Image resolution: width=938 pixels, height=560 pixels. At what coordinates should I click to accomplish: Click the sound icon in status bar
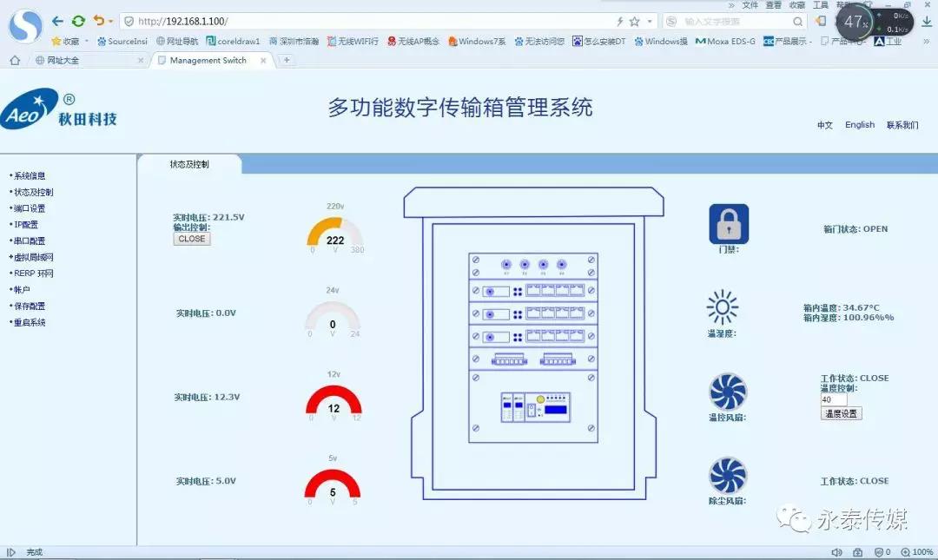pyautogui.click(x=836, y=552)
